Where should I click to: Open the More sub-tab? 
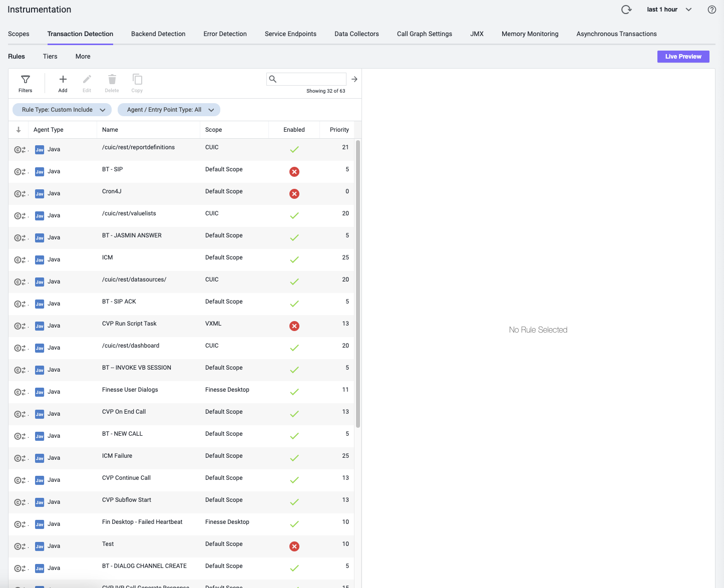[x=83, y=57]
